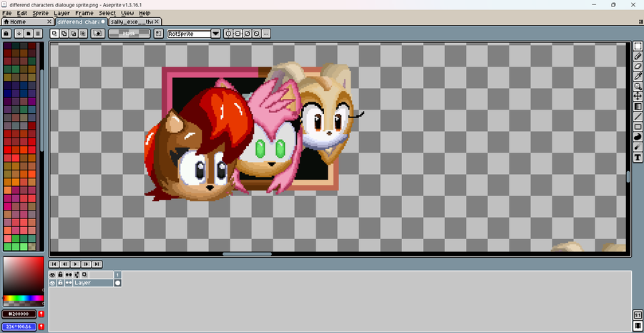Open the File menu

(x=6, y=13)
